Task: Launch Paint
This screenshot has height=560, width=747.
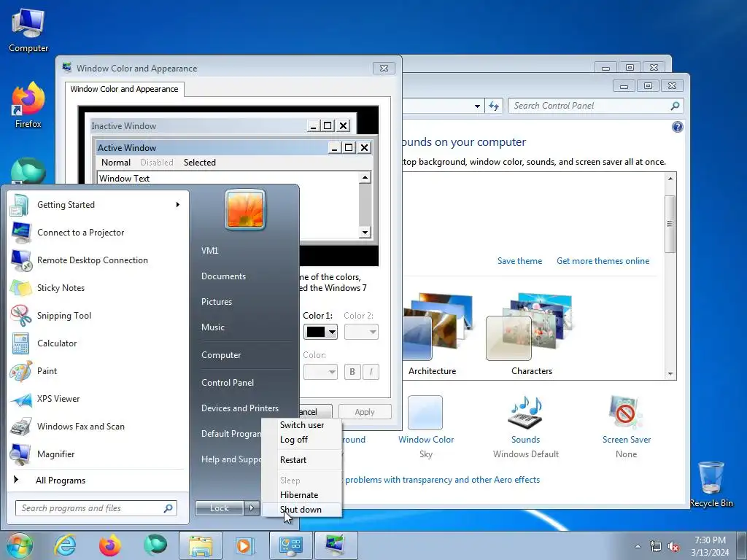Action: pos(97,371)
